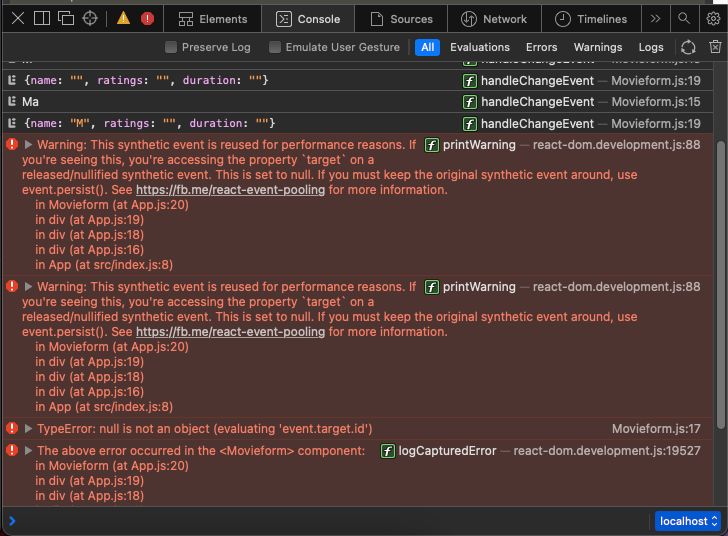Expand the first synthetic event warning
This screenshot has width=728, height=536.
(28, 144)
